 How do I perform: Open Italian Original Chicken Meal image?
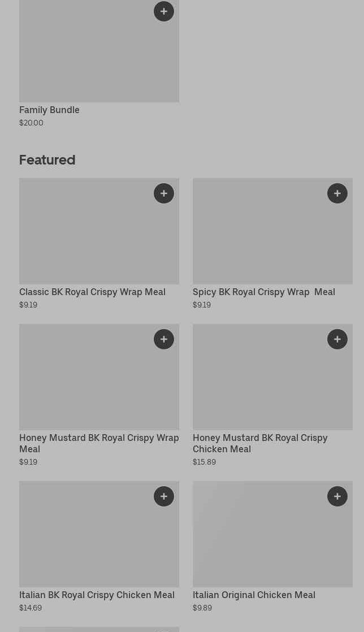[x=272, y=534]
